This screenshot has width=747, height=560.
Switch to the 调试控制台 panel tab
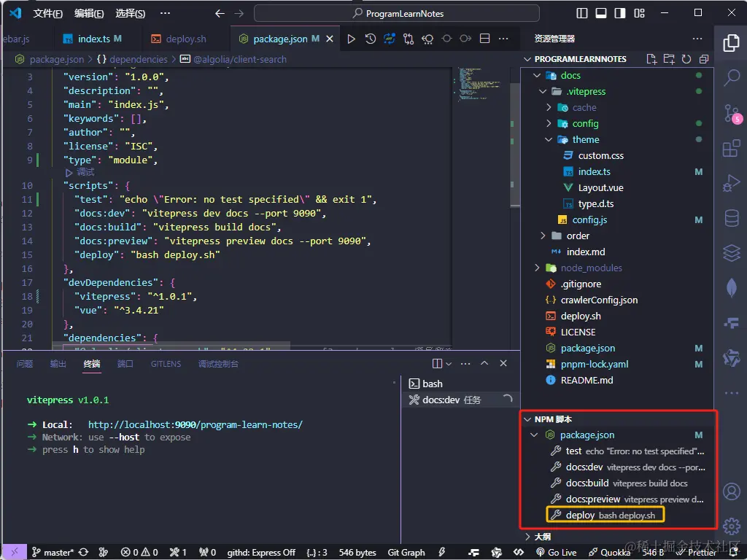(x=218, y=364)
